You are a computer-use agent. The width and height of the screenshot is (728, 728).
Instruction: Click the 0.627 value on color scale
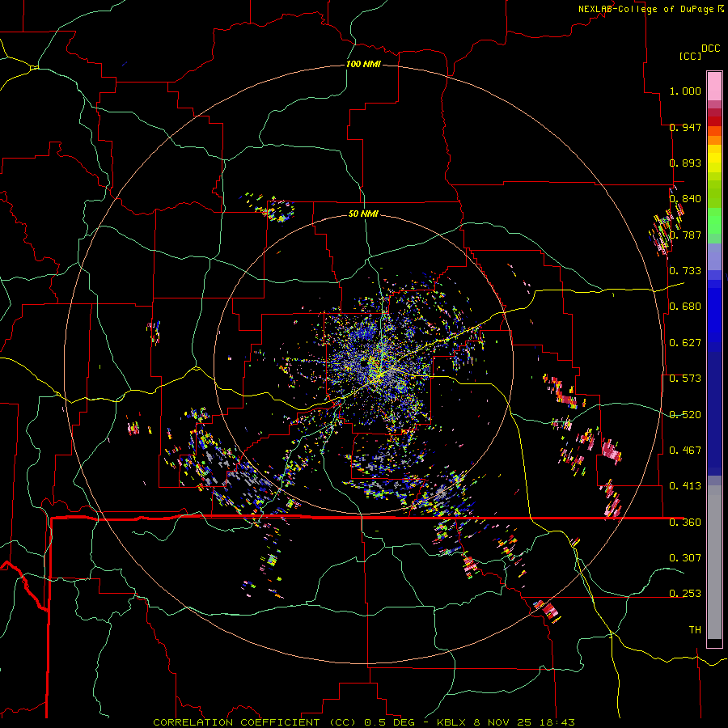point(685,343)
